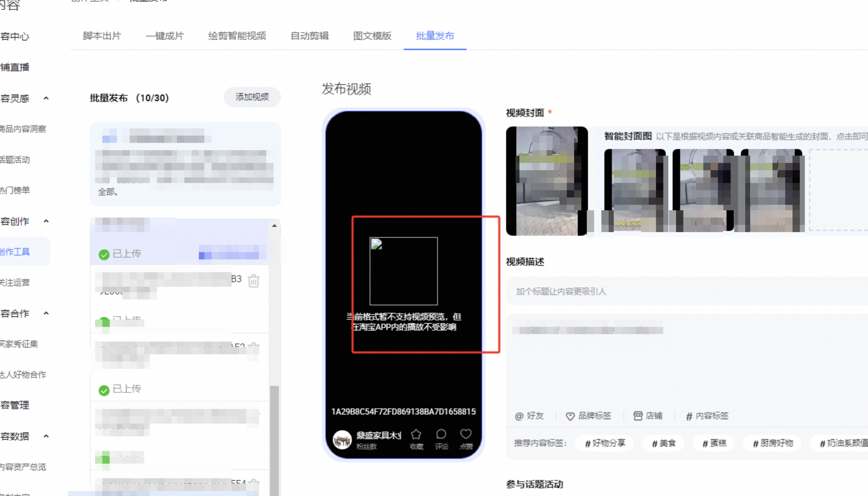Screen dimensions: 868x496
Task: Click the @ 好友 mention button
Action: [529, 416]
